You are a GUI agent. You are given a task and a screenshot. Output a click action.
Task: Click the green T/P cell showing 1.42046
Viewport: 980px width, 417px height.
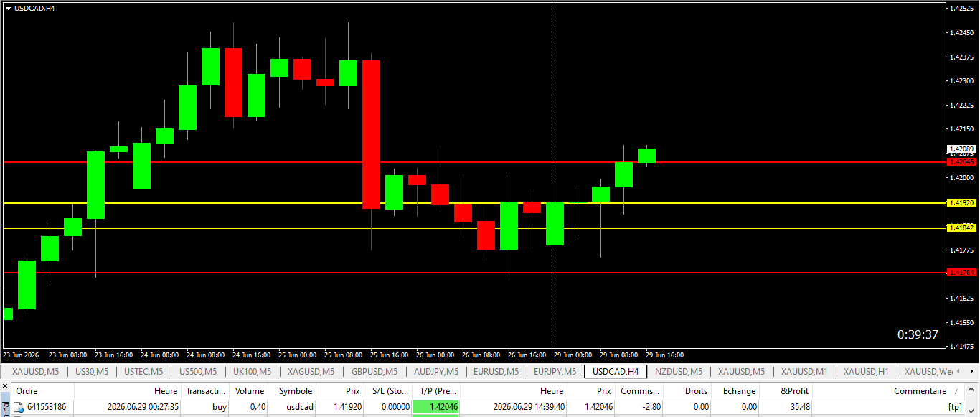[435, 407]
